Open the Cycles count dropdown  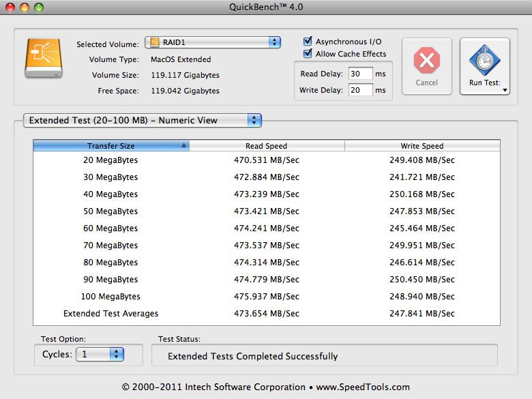(x=100, y=354)
